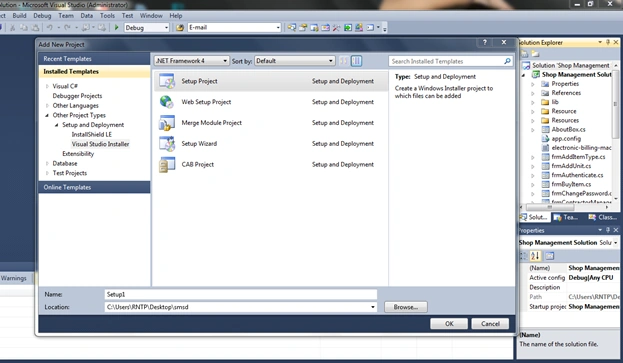
Task: Click the Name input field containing Setup1
Action: point(241,294)
